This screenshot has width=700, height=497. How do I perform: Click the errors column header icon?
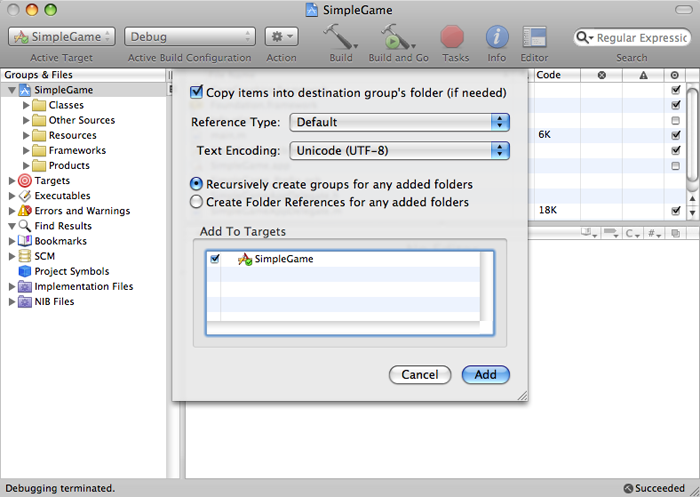coord(601,75)
